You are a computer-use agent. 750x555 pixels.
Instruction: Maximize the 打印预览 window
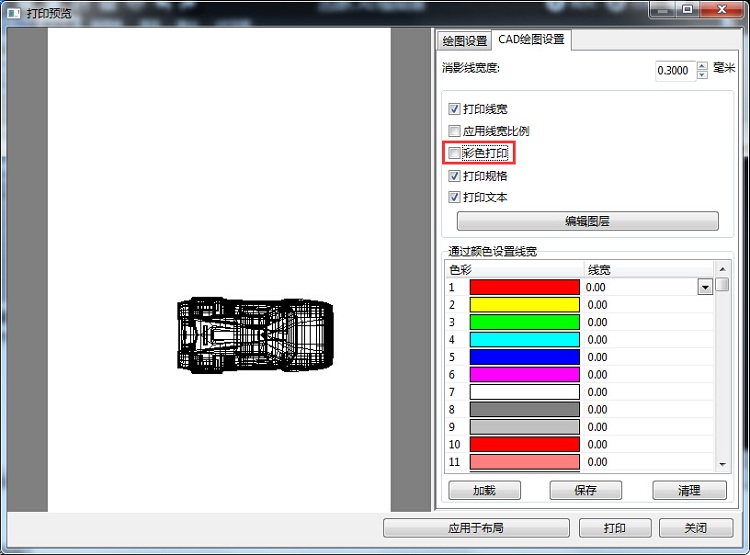687,9
